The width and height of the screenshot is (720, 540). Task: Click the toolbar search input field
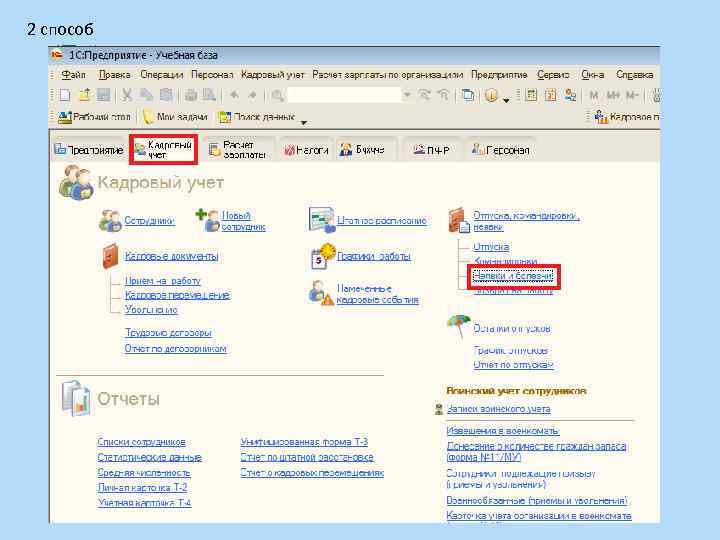(344, 95)
